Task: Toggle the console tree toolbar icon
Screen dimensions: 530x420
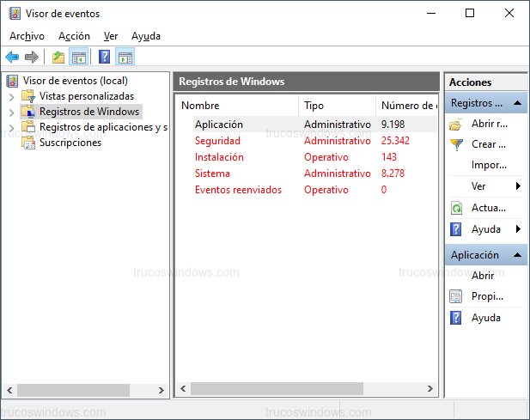Action: [78, 58]
